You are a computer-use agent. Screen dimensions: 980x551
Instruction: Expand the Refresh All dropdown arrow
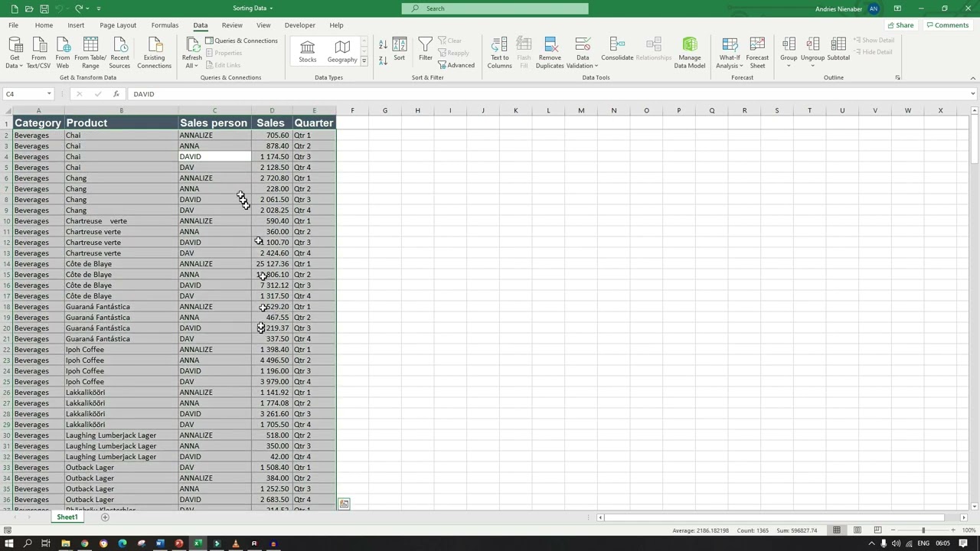198,66
